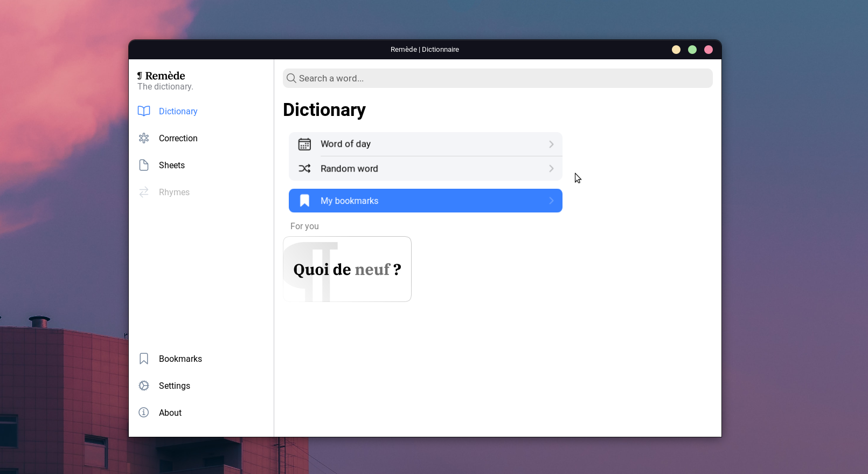Click the shuffle icon for Random word
868x474 pixels.
(x=304, y=169)
